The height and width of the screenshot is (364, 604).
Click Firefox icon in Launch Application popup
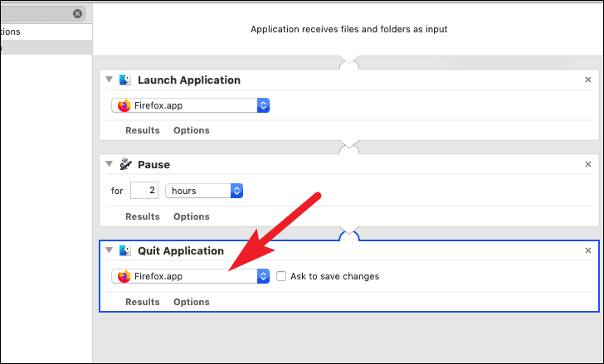click(x=124, y=105)
